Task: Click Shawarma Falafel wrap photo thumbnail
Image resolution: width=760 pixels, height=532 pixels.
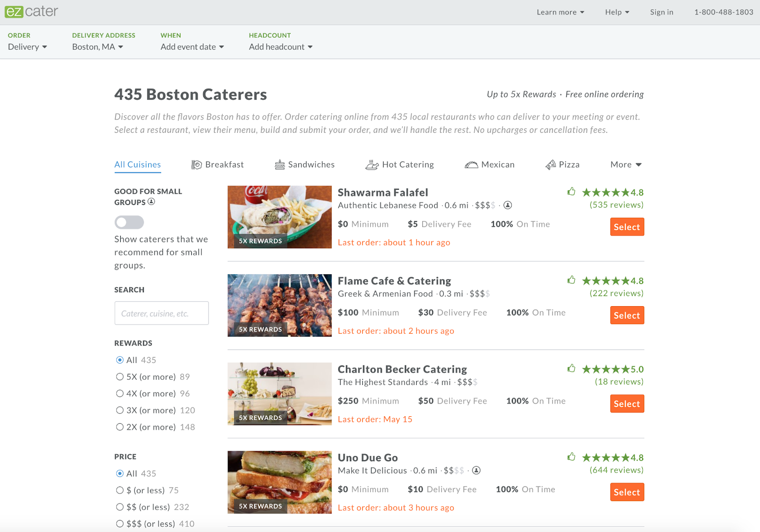Action: click(x=280, y=217)
